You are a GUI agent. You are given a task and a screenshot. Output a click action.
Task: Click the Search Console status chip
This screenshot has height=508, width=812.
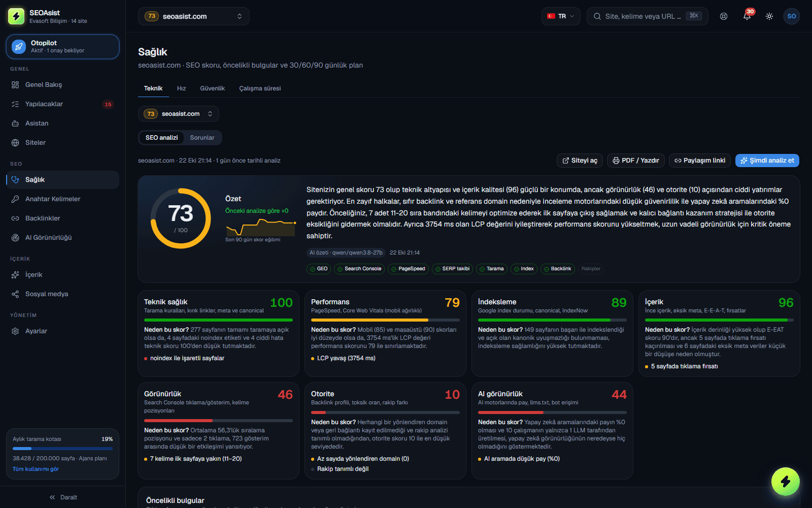click(x=359, y=269)
